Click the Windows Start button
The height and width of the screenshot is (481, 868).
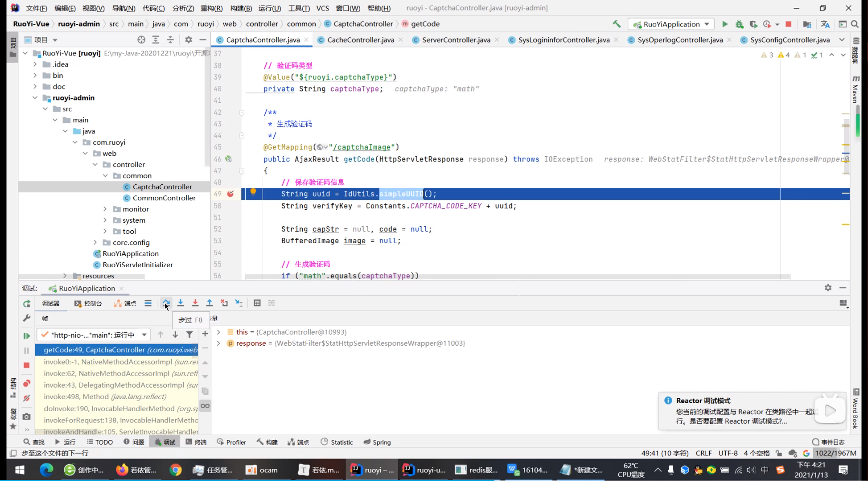(x=20, y=470)
